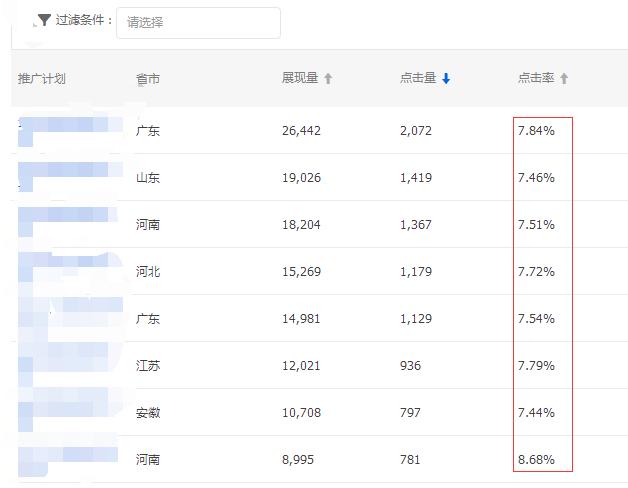Click the 点击率 column header text
628x488 pixels.
click(536, 79)
